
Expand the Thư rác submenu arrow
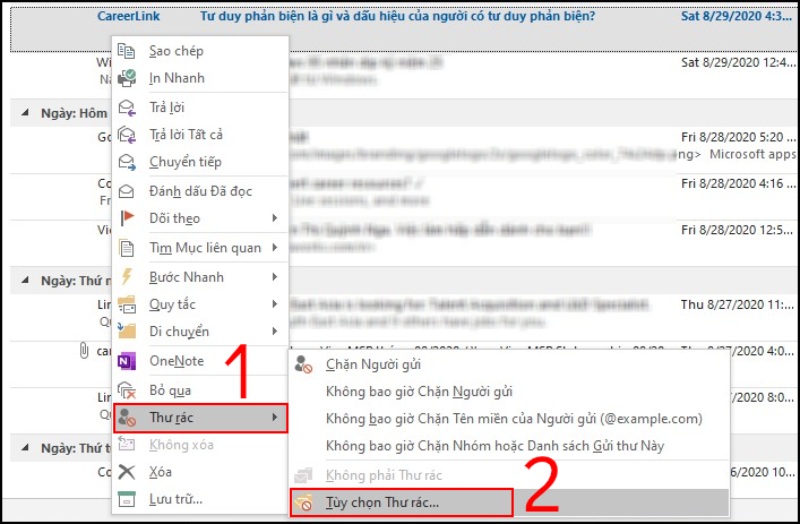coord(274,417)
